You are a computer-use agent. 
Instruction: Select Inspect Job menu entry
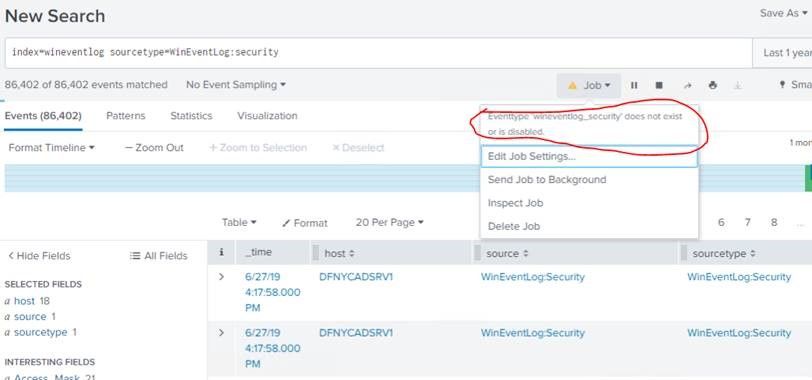[x=589, y=203]
